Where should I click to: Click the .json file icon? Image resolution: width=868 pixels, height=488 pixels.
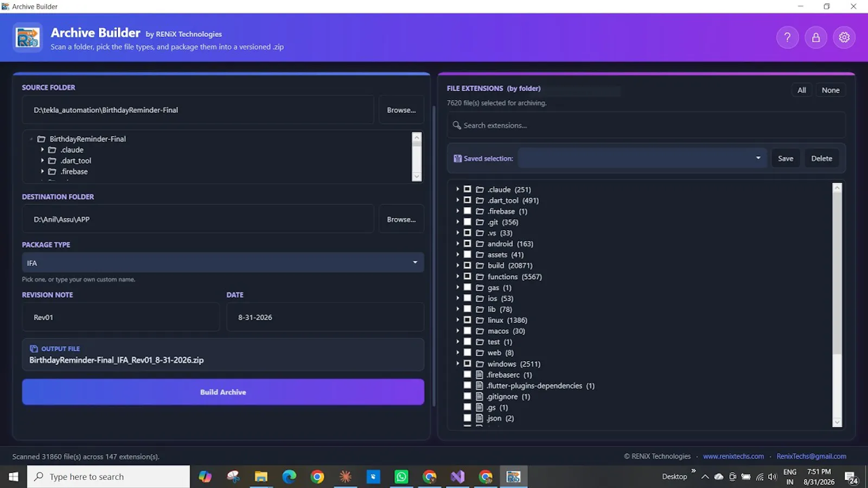coord(480,418)
